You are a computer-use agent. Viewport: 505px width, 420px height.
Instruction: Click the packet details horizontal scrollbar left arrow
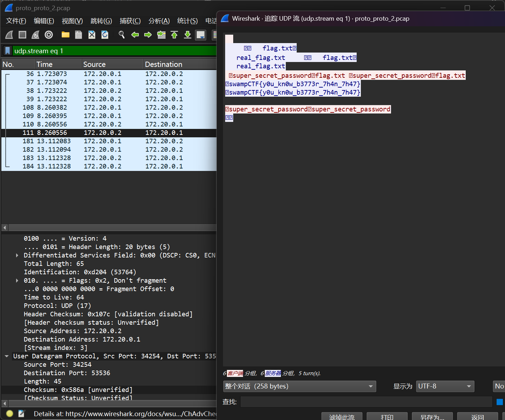(5, 404)
